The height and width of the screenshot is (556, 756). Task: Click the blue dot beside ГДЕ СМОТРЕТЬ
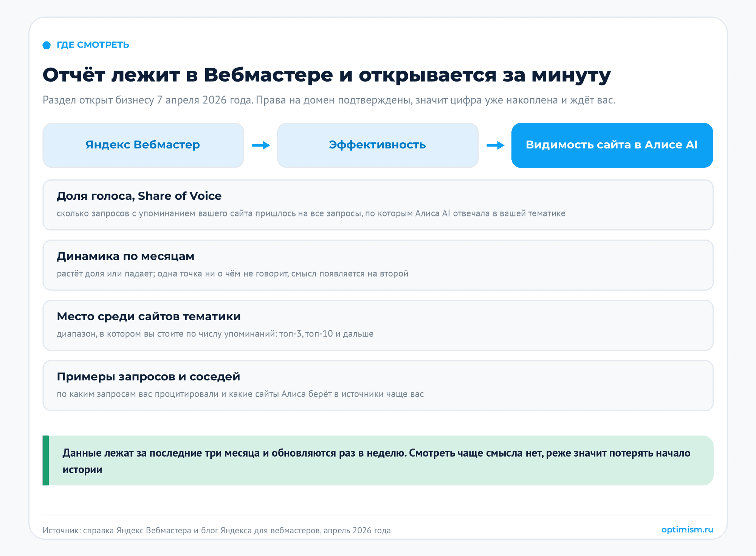[x=46, y=45]
